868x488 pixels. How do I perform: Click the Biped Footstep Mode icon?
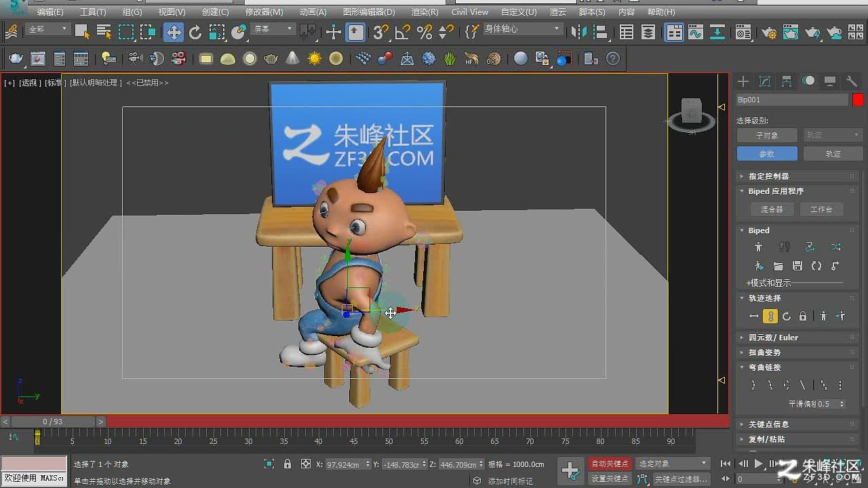[x=785, y=247]
